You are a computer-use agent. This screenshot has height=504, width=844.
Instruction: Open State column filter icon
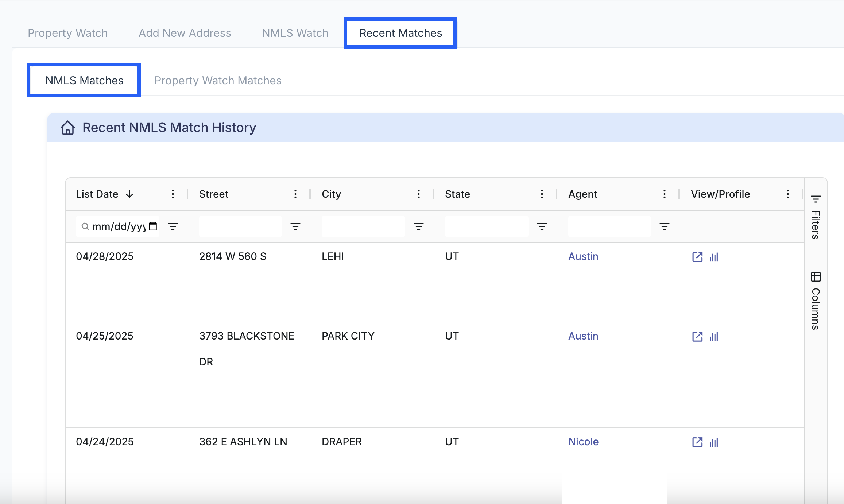click(542, 226)
